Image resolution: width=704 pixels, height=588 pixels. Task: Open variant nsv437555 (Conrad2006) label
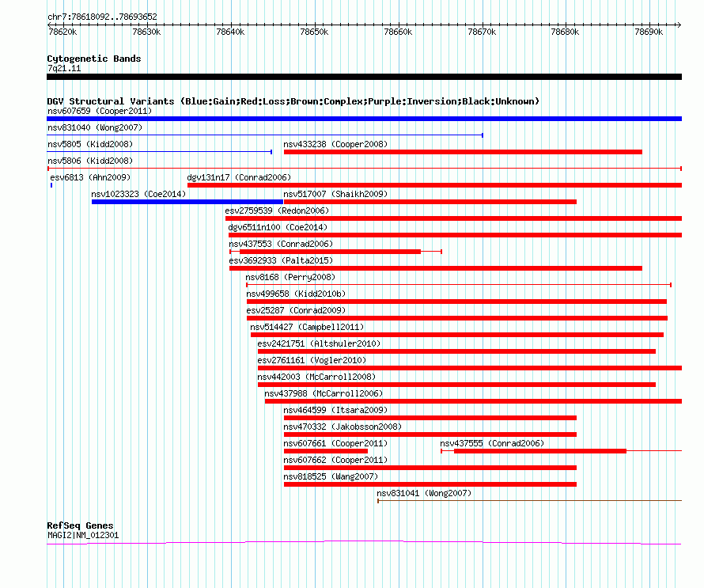tap(492, 443)
